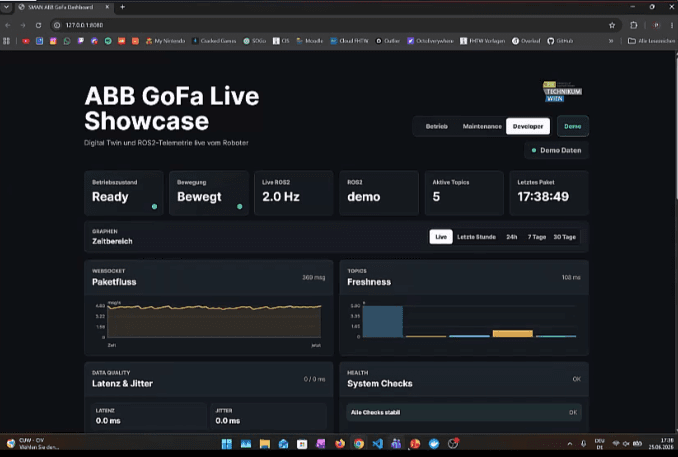Open the Moodle bookmark
The height and width of the screenshot is (457, 678).
310,41
